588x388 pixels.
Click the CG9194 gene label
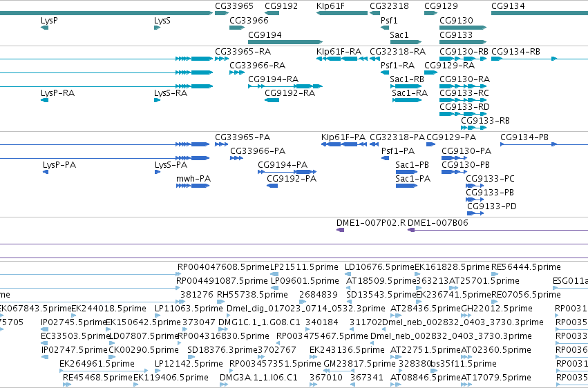[x=265, y=35]
